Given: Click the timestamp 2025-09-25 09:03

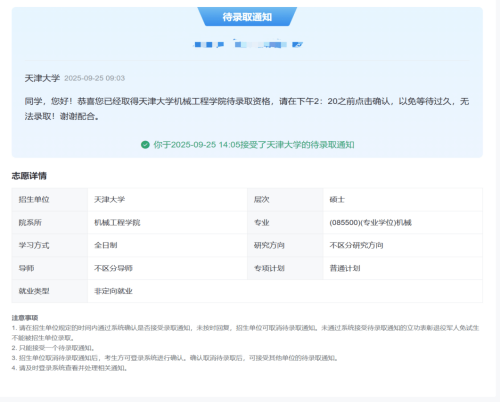Looking at the screenshot, I should tap(94, 78).
